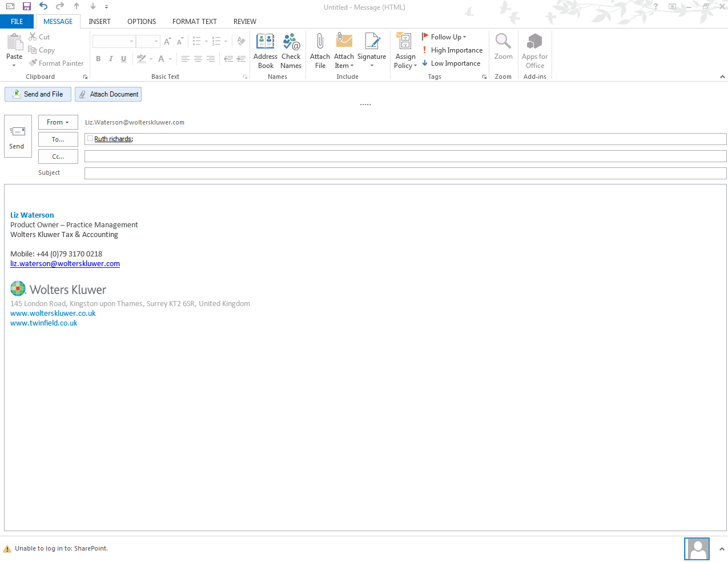This screenshot has height=562, width=728.
Task: Open the liz.waterson@wolterskluwer.com email link
Action: tap(65, 264)
